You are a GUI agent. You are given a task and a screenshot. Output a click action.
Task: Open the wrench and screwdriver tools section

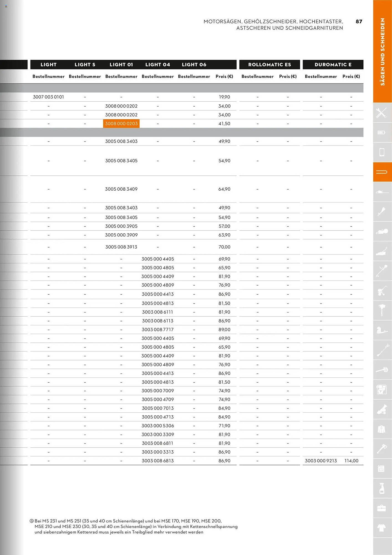point(382,113)
